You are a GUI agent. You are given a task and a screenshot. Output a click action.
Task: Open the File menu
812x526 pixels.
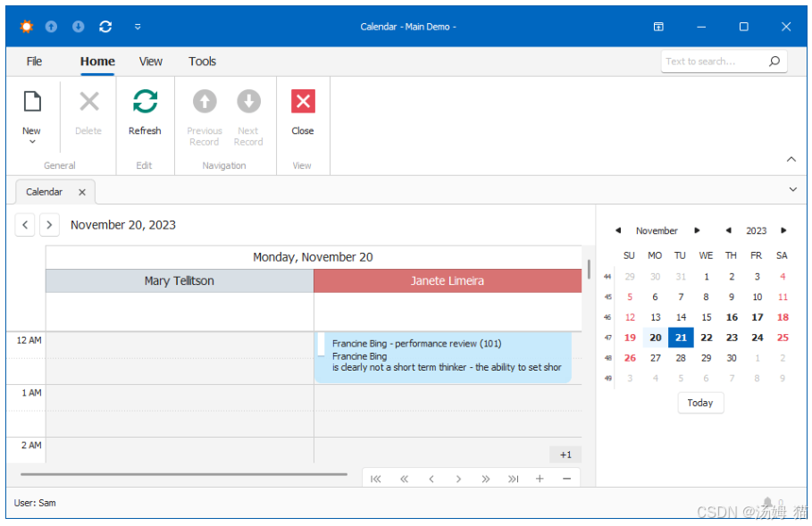click(x=34, y=62)
